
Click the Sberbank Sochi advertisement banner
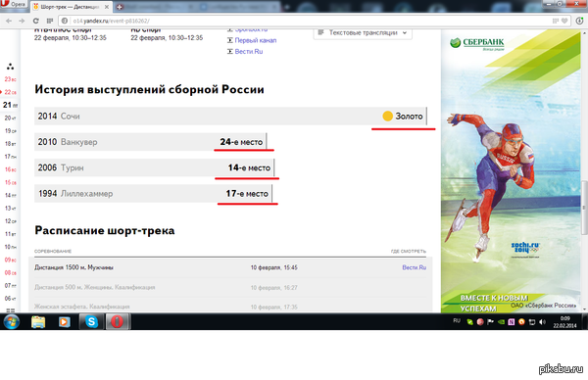(511, 170)
